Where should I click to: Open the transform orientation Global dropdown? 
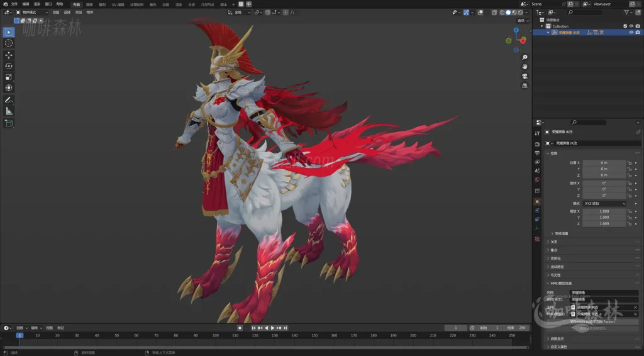pos(239,13)
